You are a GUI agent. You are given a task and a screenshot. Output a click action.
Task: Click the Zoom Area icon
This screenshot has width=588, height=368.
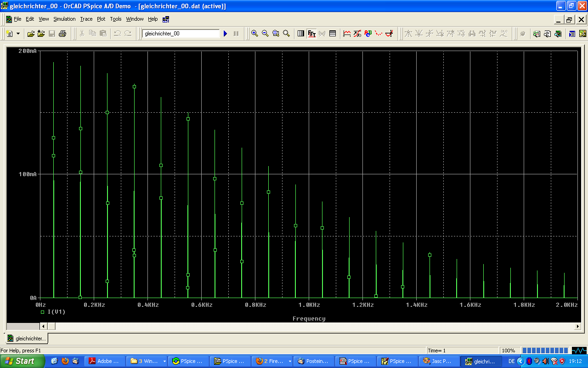tap(276, 34)
